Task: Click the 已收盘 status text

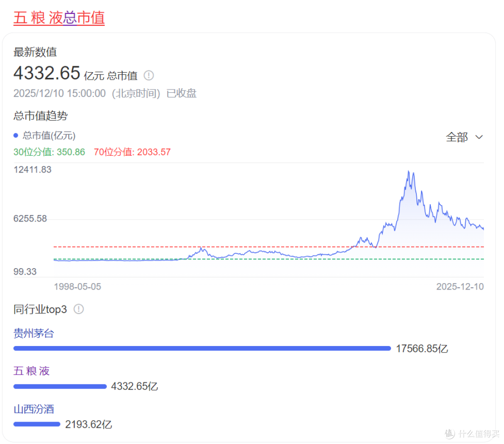Action: (181, 93)
